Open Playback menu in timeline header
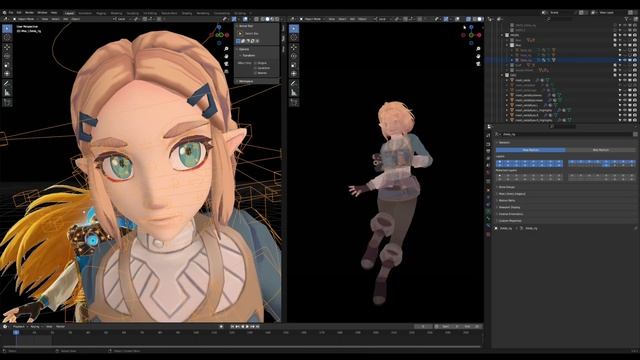This screenshot has width=640, height=360. coord(19,327)
